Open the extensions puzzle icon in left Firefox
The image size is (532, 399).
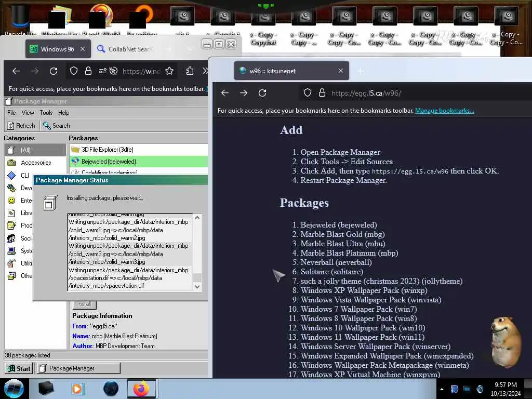tap(190, 71)
